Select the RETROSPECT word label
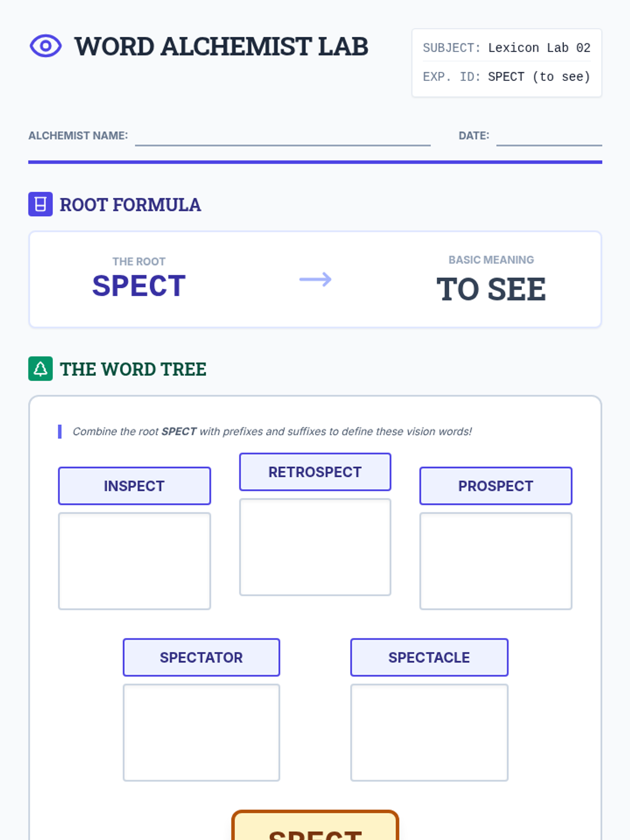Screen dimensions: 630x840 315,472
